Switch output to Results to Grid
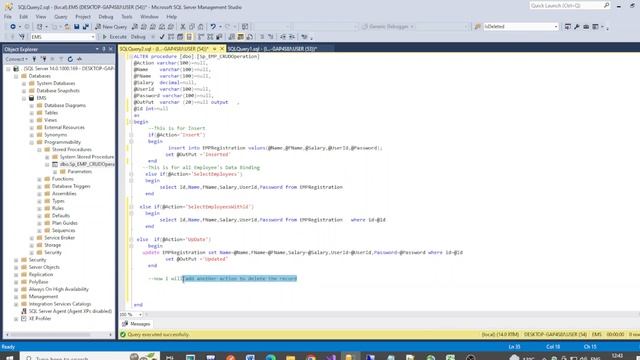The image size is (640, 360). point(240,37)
